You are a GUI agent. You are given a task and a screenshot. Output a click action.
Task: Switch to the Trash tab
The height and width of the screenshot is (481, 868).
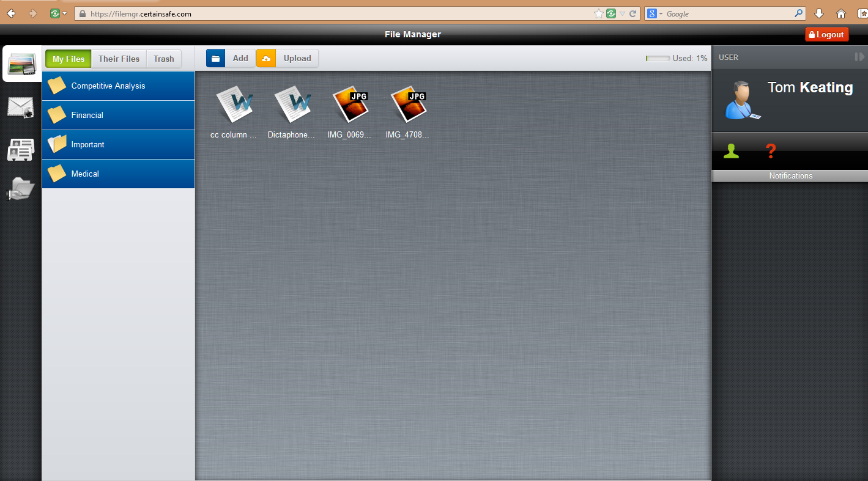point(164,59)
